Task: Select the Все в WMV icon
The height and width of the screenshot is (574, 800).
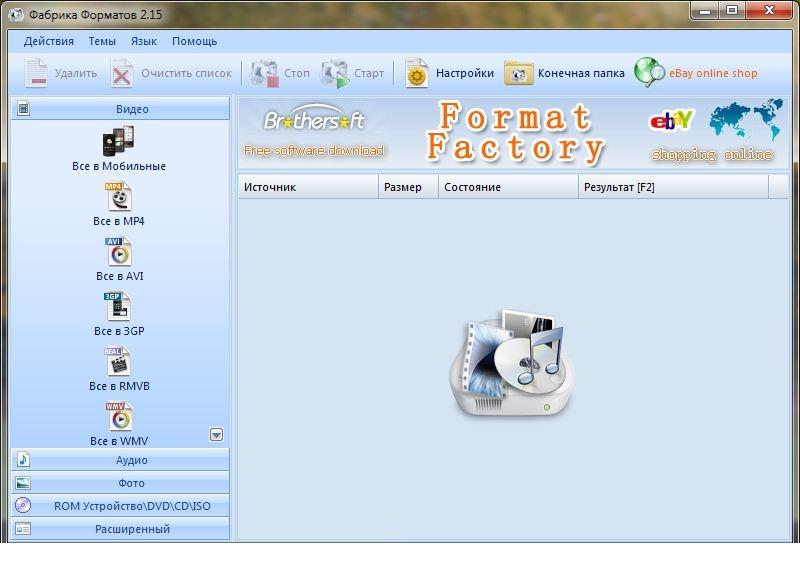Action: coord(118,417)
